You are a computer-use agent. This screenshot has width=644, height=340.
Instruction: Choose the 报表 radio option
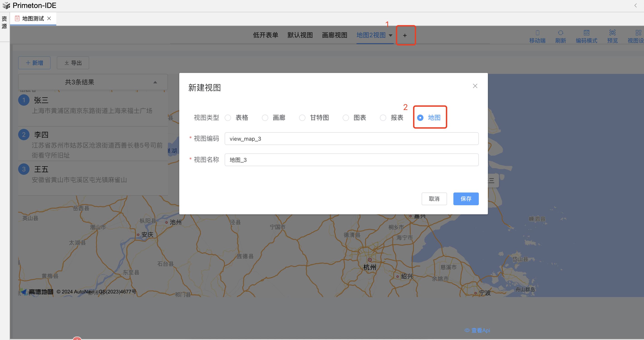pyautogui.click(x=383, y=118)
